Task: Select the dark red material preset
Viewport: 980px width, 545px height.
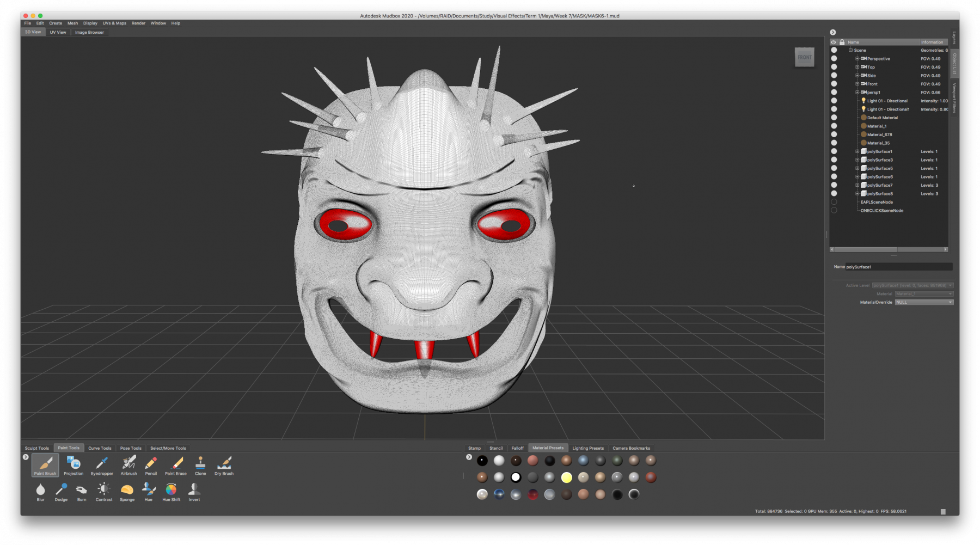Action: [533, 494]
